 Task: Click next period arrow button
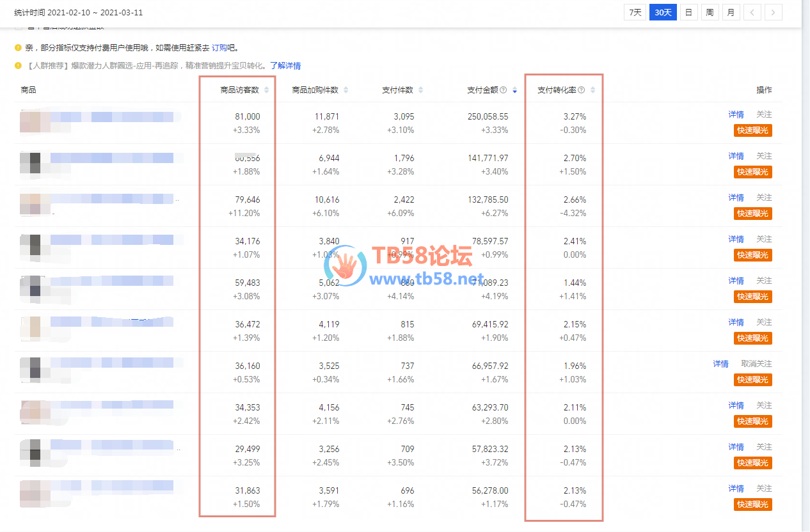click(774, 12)
